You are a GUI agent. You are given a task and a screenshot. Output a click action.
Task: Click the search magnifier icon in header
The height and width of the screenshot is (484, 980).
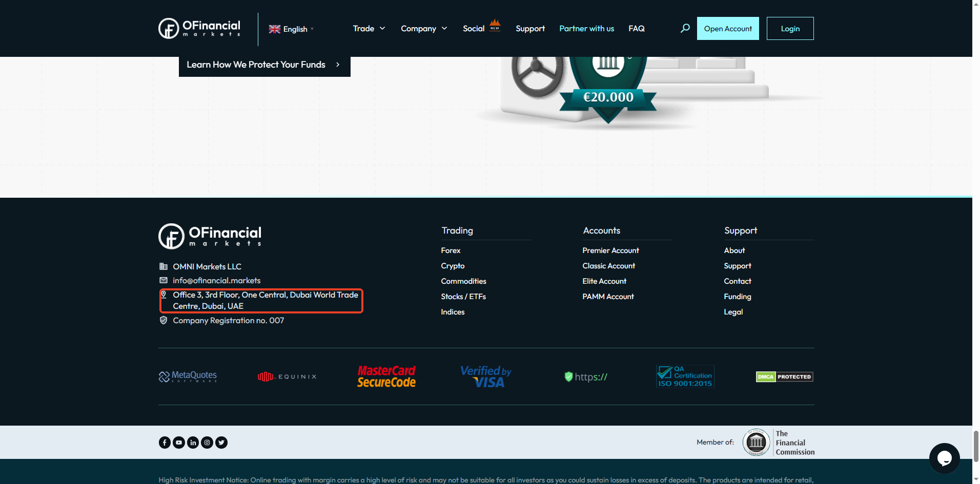pos(685,28)
